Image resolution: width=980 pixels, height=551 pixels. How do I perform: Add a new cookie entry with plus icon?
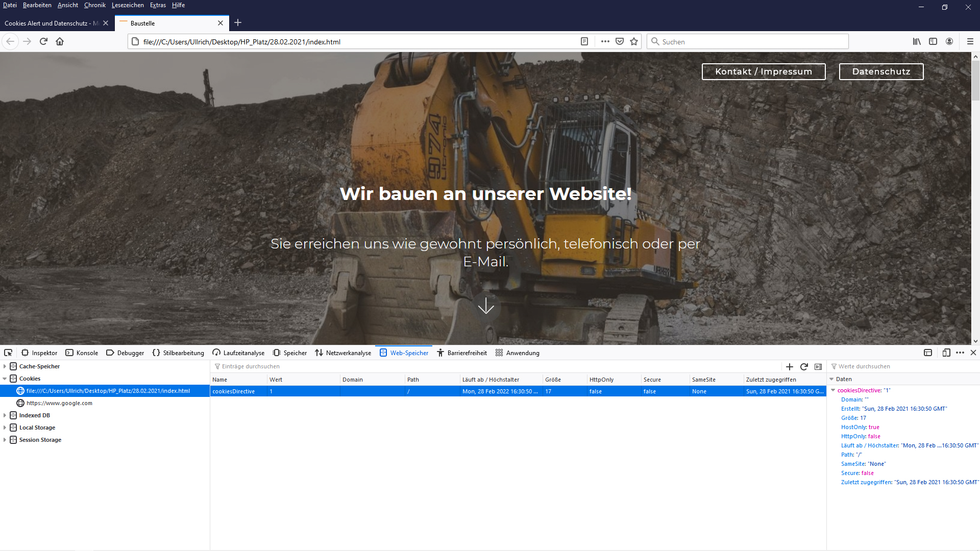pyautogui.click(x=790, y=367)
